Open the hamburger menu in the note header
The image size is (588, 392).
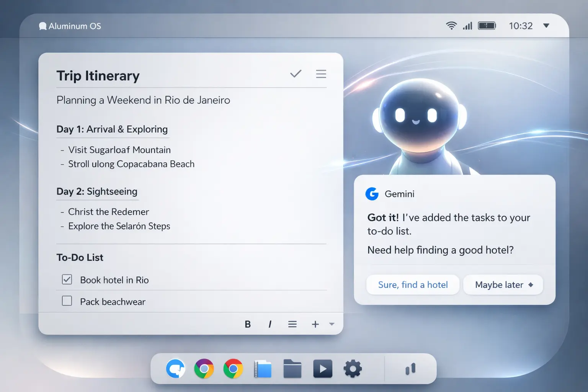(321, 74)
